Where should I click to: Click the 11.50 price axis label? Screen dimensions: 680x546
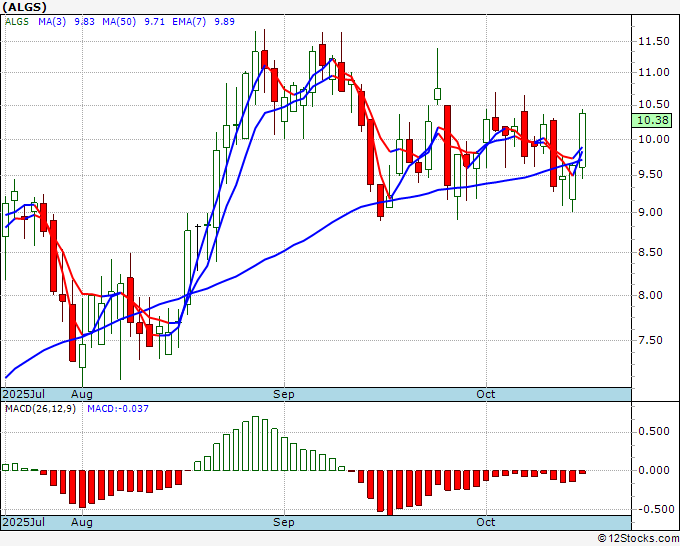tap(654, 42)
